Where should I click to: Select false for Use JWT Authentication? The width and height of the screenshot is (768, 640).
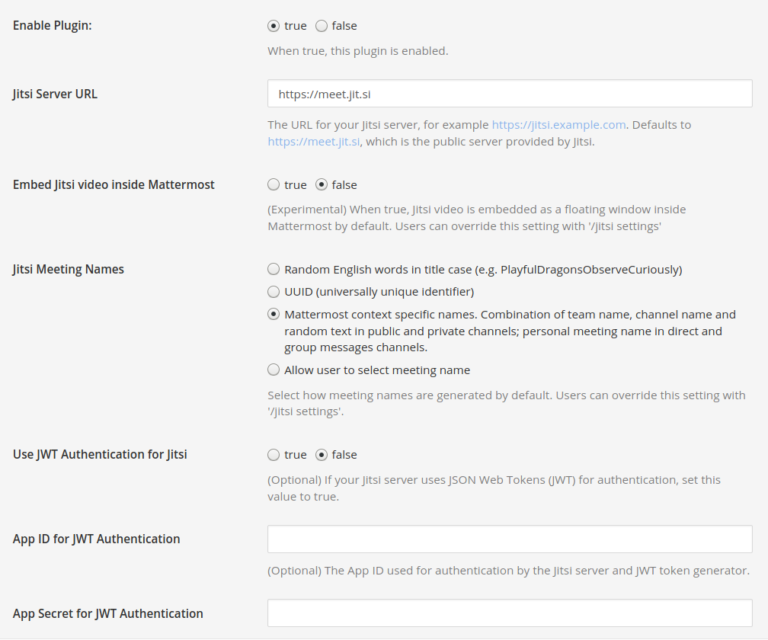pyautogui.click(x=321, y=455)
